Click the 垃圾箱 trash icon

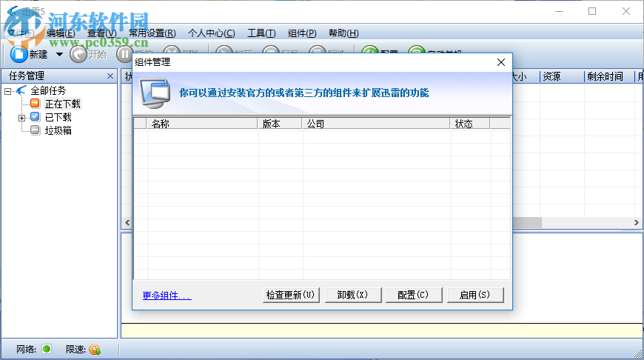pos(36,130)
